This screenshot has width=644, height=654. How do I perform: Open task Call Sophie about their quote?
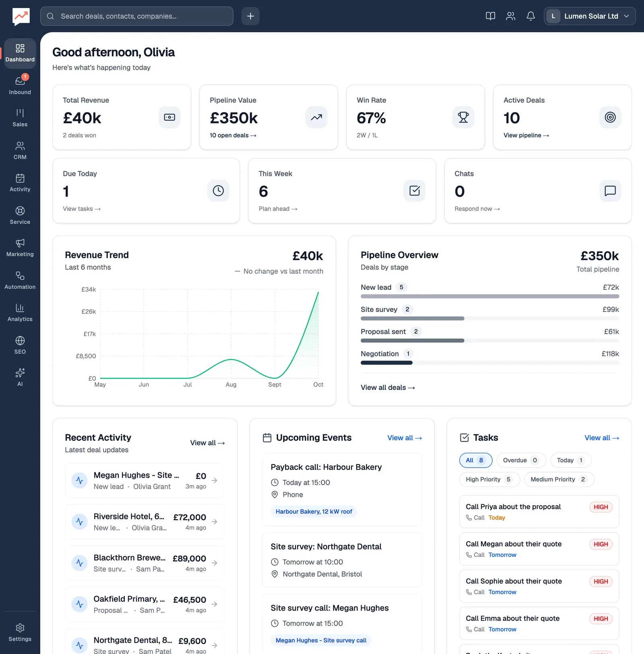coord(539,586)
